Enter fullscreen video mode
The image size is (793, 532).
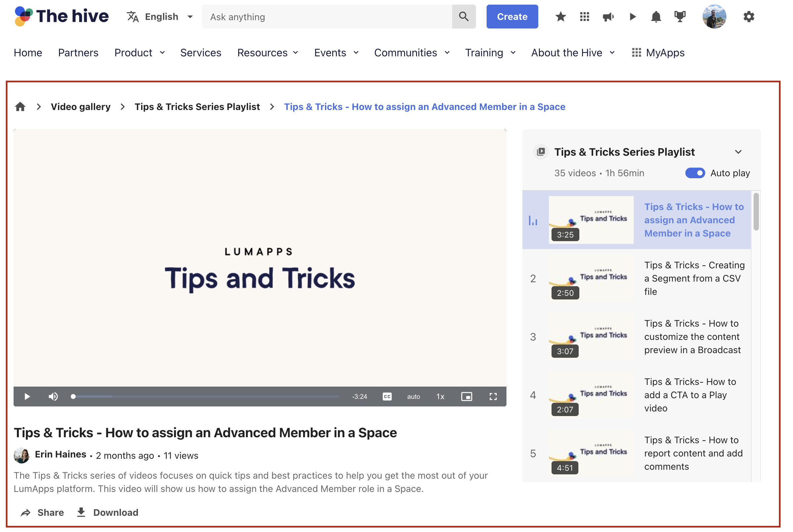[493, 396]
